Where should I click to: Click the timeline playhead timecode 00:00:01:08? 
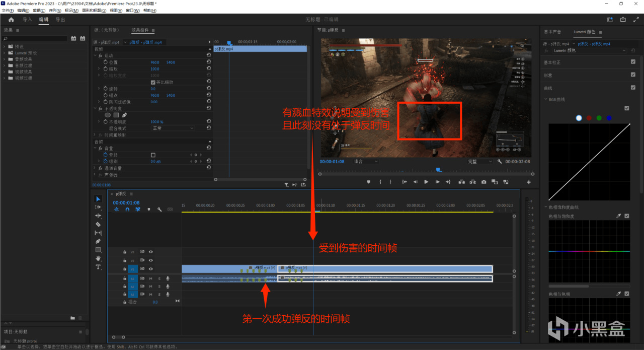tap(126, 202)
